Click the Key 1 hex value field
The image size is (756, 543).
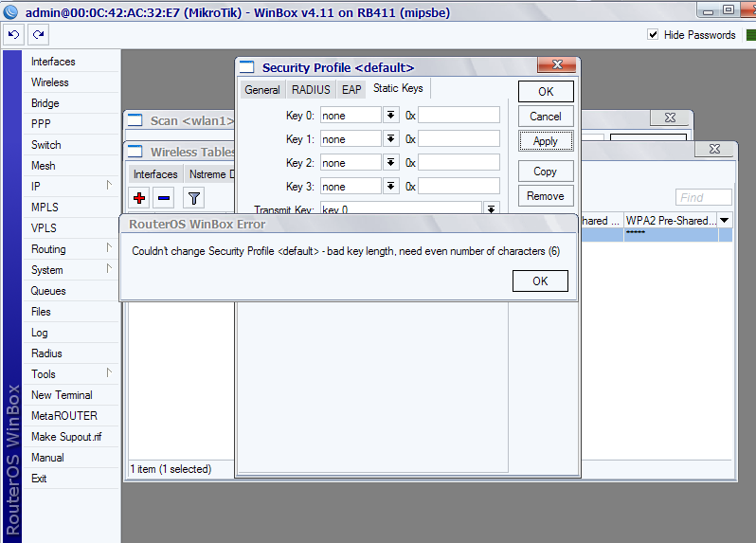[x=459, y=139]
